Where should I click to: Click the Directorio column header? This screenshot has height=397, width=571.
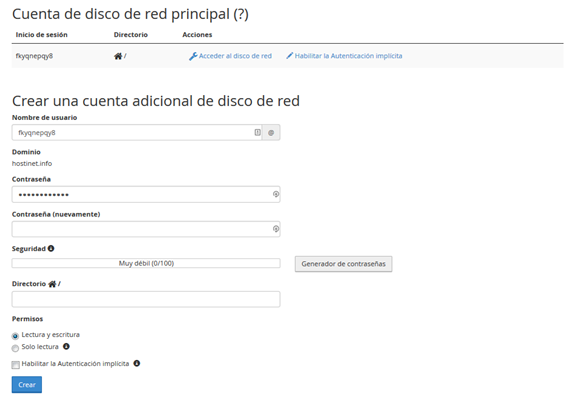[131, 35]
